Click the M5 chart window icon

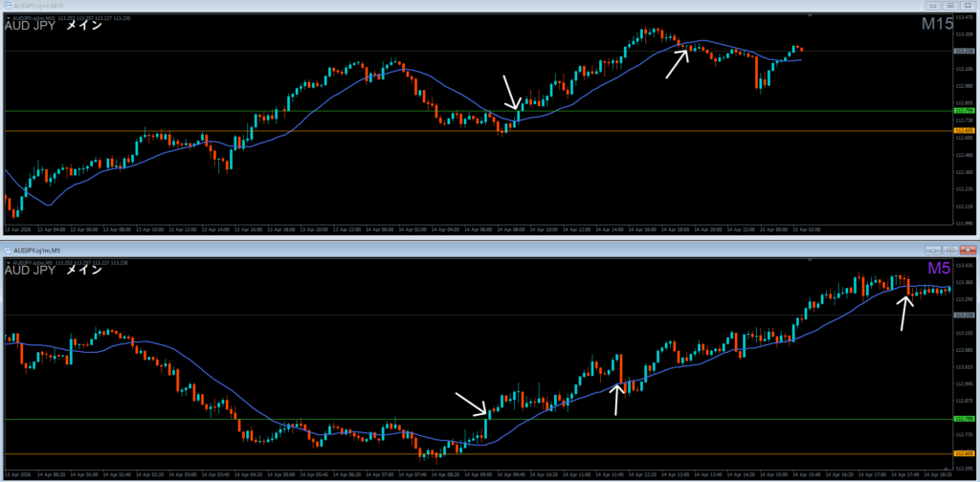click(8, 249)
